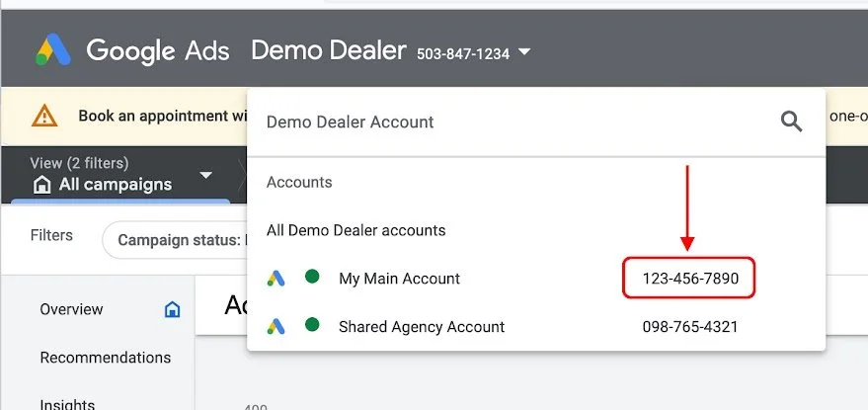This screenshot has width=868, height=410.
Task: Click the Google Ads logo icon
Action: pos(53,49)
